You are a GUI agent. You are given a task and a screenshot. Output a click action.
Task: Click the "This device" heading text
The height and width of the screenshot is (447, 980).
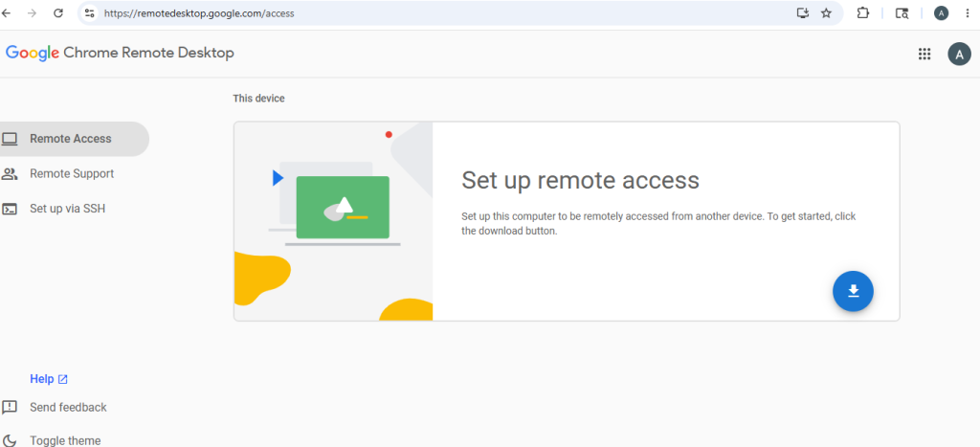point(258,99)
